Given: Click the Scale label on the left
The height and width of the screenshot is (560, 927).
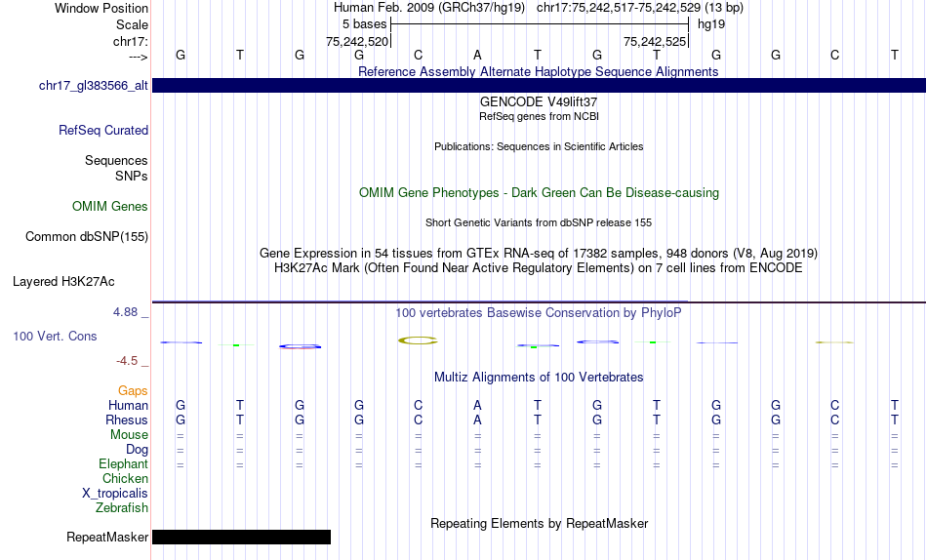Looking at the screenshot, I should pyautogui.click(x=132, y=24).
